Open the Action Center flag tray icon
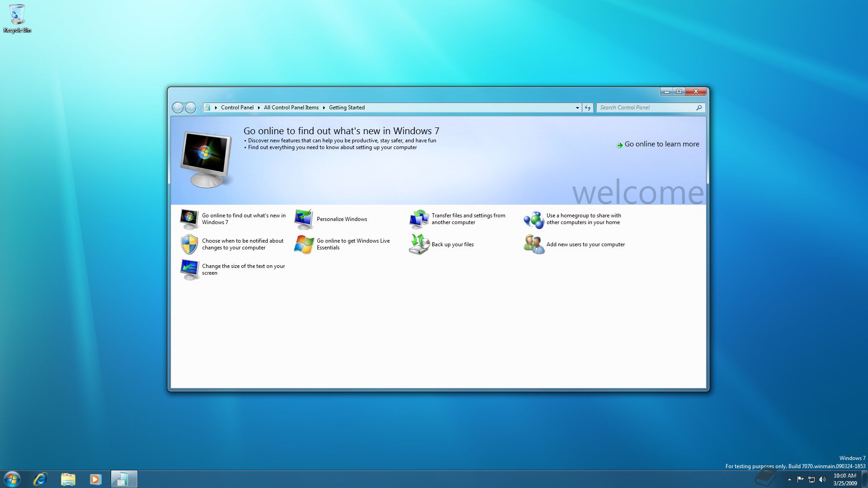This screenshot has height=488, width=868. coord(800,479)
